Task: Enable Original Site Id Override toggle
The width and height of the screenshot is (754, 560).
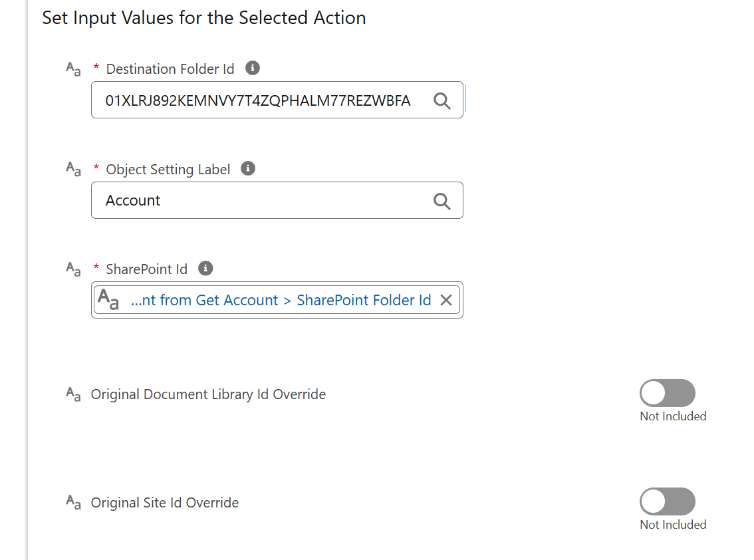Action: 668,501
